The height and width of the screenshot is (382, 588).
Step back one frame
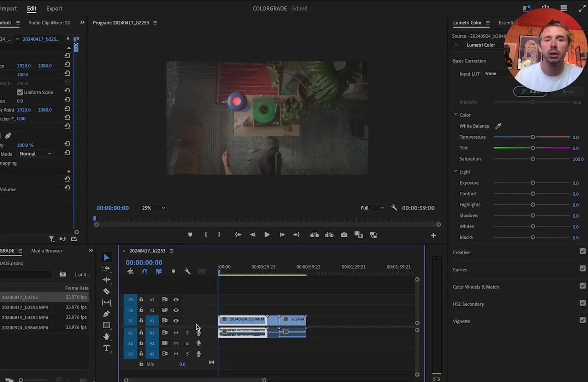pos(253,235)
